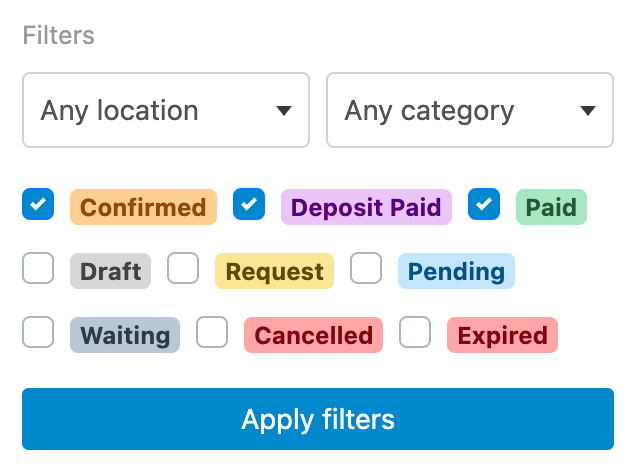Open the Any location dropdown
Image resolution: width=636 pixels, height=476 pixels.
coord(166,110)
